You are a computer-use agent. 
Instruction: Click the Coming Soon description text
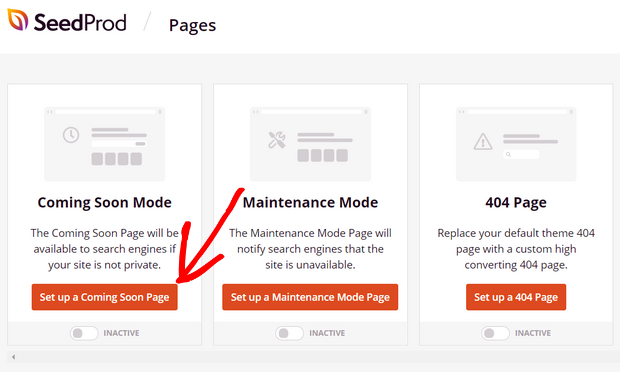pos(104,249)
